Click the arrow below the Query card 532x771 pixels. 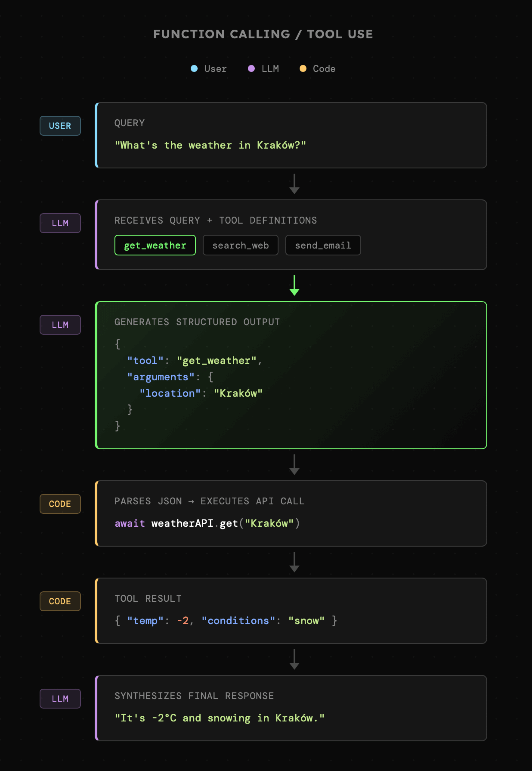(294, 184)
